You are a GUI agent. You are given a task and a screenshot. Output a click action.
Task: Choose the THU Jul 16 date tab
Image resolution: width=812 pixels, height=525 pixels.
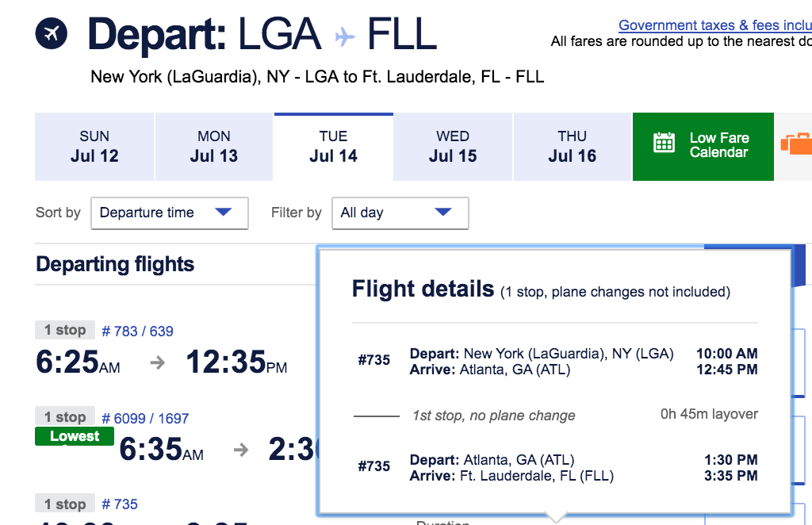pos(572,147)
